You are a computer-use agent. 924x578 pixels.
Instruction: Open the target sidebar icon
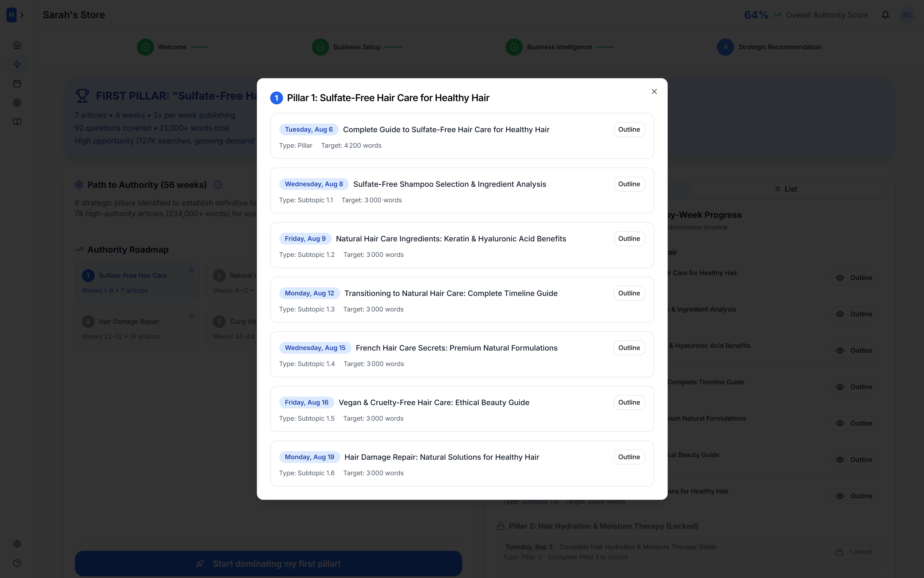click(x=17, y=102)
